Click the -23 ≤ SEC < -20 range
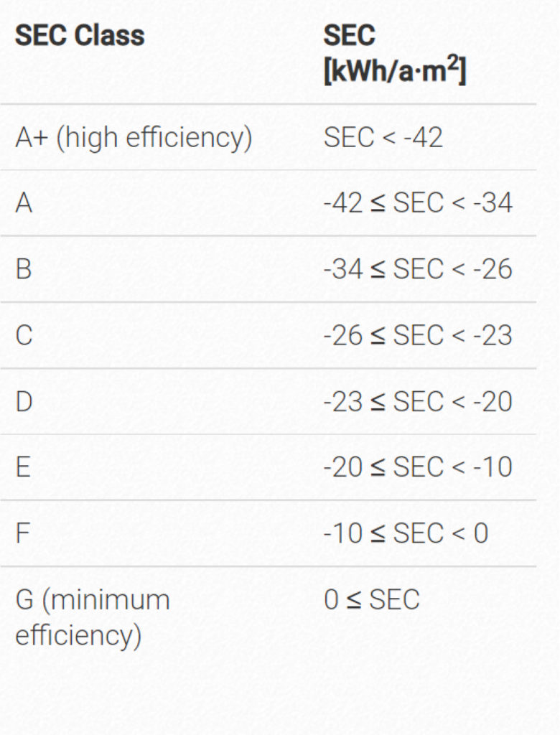Screen dimensions: 560x735 click(x=418, y=402)
